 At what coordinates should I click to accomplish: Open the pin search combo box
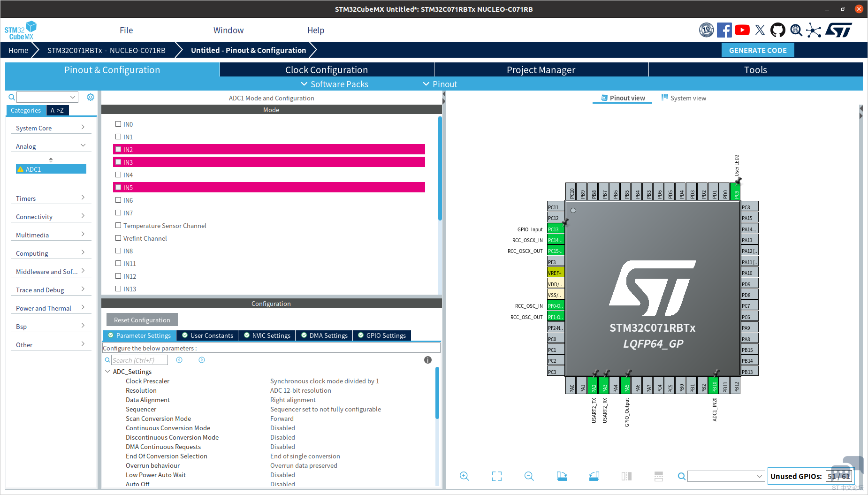click(726, 476)
